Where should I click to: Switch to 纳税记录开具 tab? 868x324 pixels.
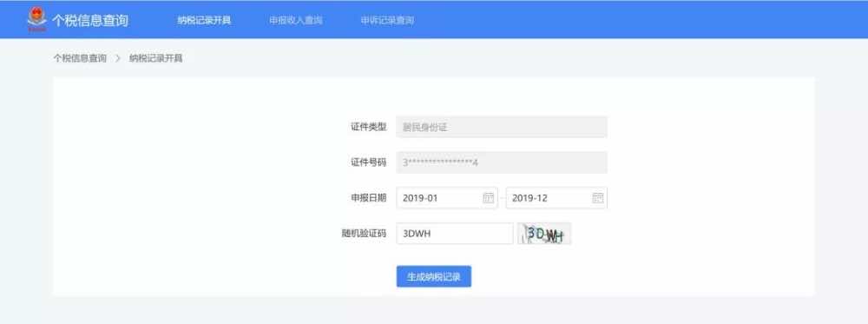click(x=204, y=21)
